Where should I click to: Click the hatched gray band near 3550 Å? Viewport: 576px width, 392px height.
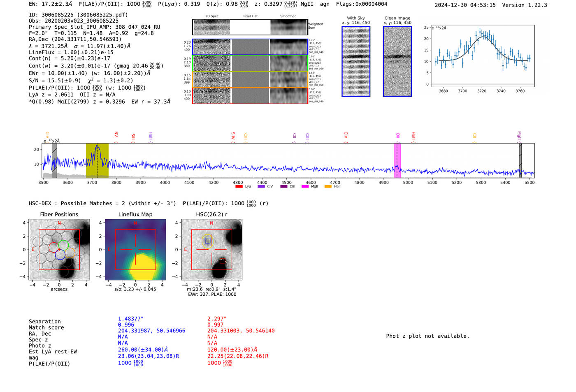(x=54, y=160)
